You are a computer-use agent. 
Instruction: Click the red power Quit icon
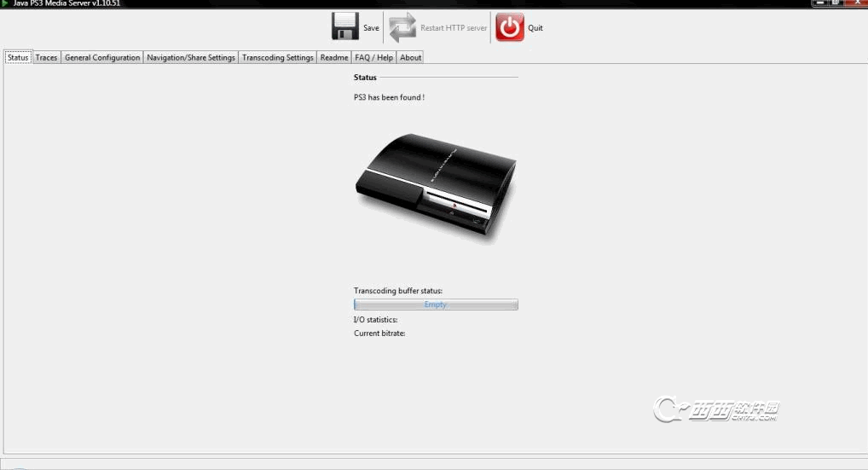[x=509, y=27]
